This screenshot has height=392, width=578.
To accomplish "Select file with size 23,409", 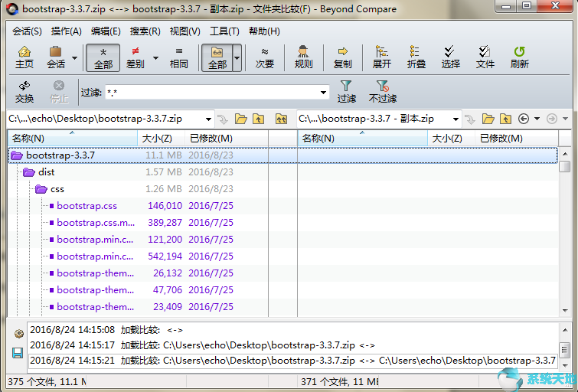I will pyautogui.click(x=138, y=307).
